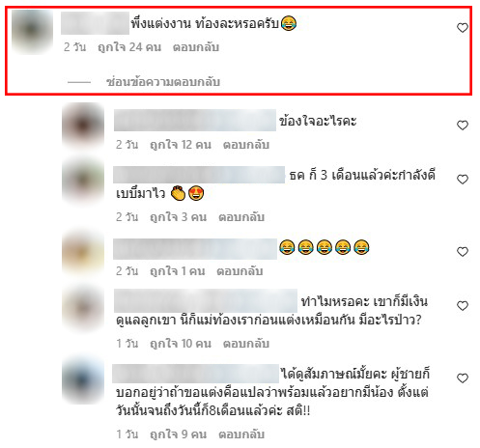This screenshot has width=480, height=448.
Task: Heart the reply with five laughing emojis
Action: click(x=463, y=251)
